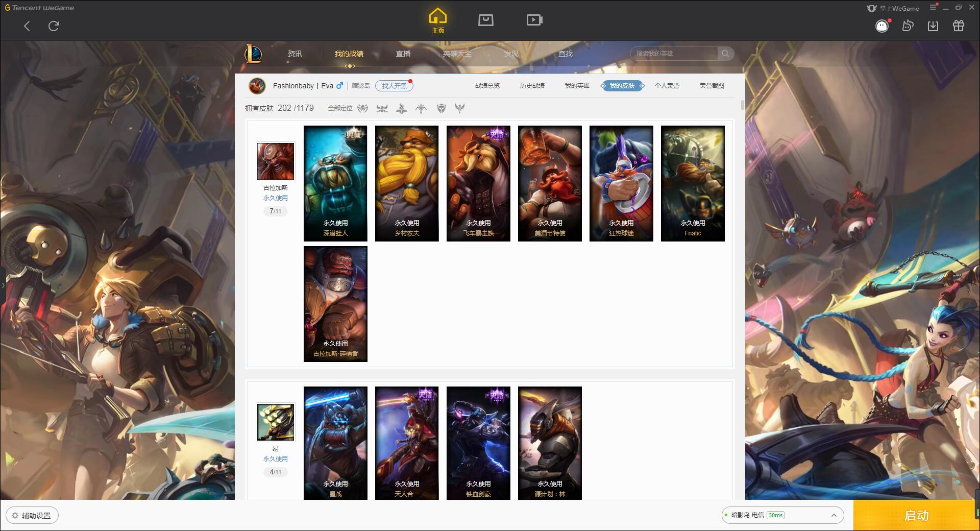Image resolution: width=980 pixels, height=531 pixels.
Task: Open the download manager icon
Action: [x=933, y=26]
